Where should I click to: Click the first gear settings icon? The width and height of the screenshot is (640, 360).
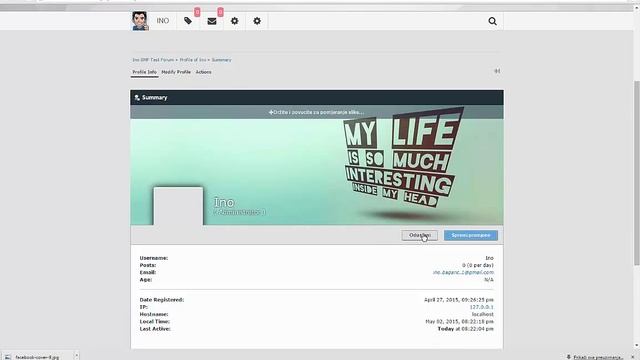click(234, 21)
